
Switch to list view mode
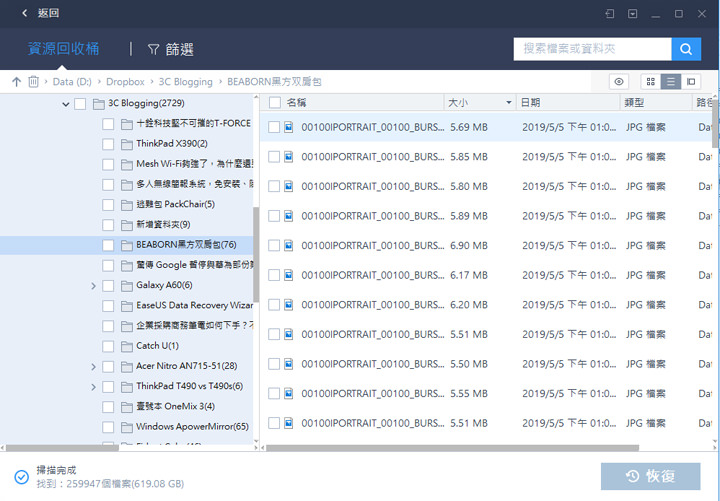671,81
